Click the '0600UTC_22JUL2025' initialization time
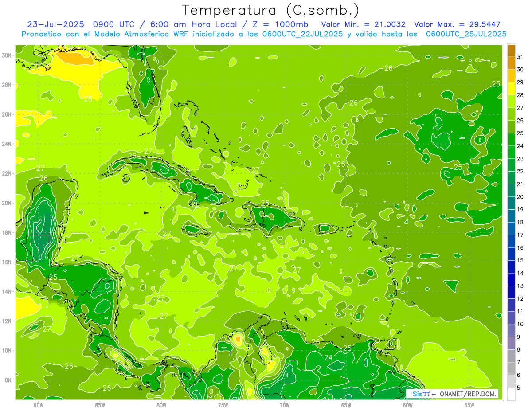 click(x=302, y=34)
